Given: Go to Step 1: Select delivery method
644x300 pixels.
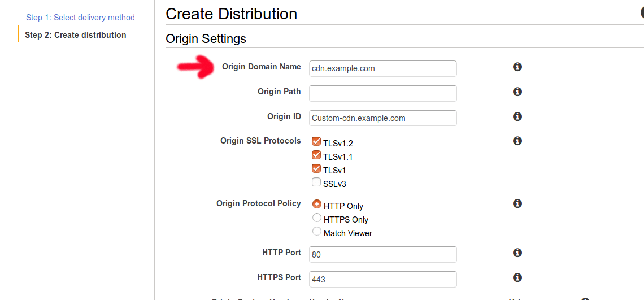Looking at the screenshot, I should click(80, 18).
